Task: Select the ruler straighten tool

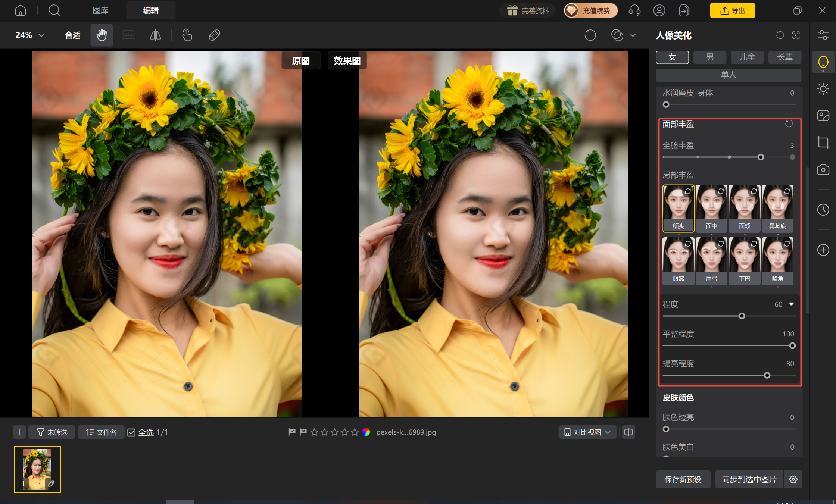Action: [x=128, y=35]
